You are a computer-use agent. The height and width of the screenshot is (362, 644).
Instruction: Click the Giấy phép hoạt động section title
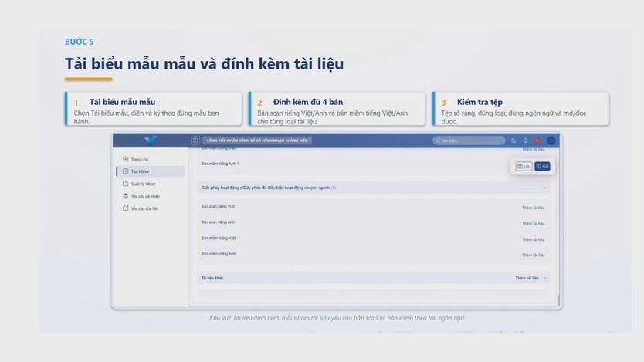click(x=266, y=188)
